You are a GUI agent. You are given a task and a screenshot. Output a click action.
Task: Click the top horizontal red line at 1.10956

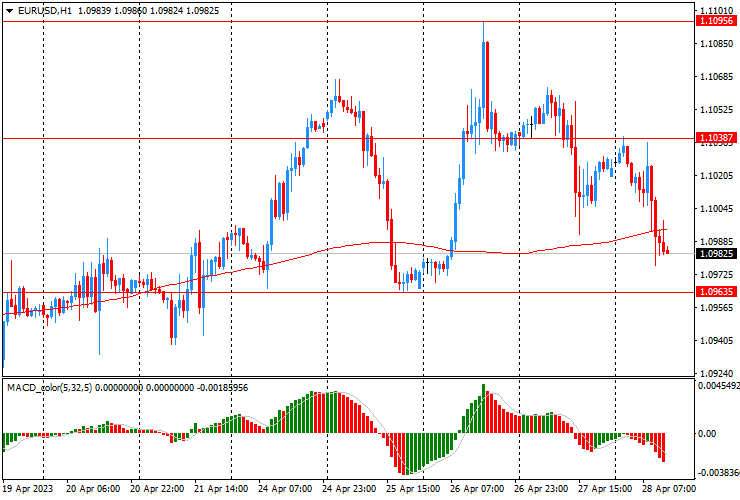[x=348, y=22]
